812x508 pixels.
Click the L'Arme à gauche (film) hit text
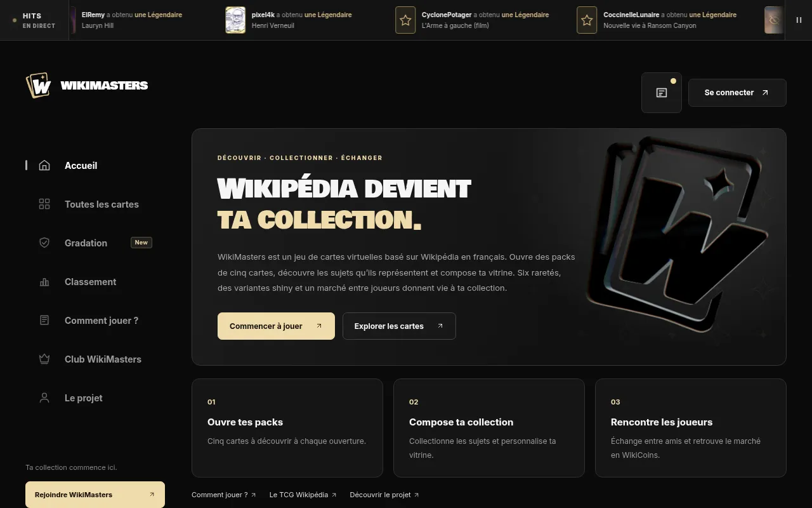[x=455, y=26]
